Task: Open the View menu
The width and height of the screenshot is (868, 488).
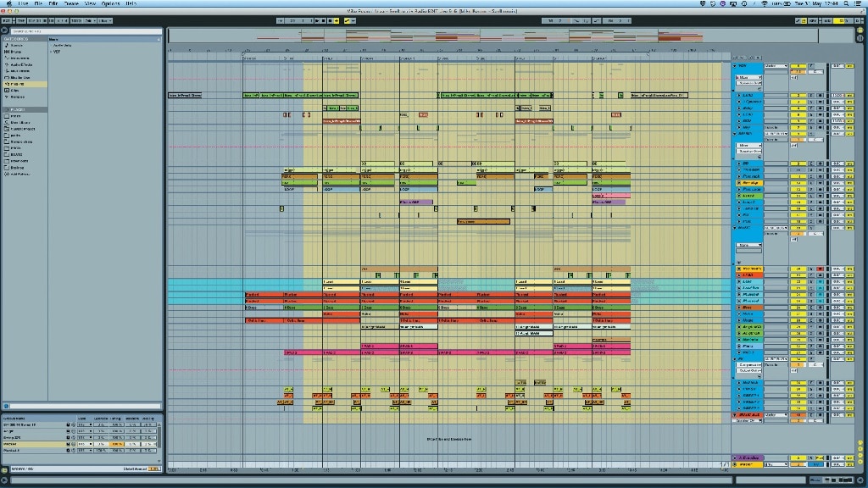Action: pyautogui.click(x=90, y=3)
